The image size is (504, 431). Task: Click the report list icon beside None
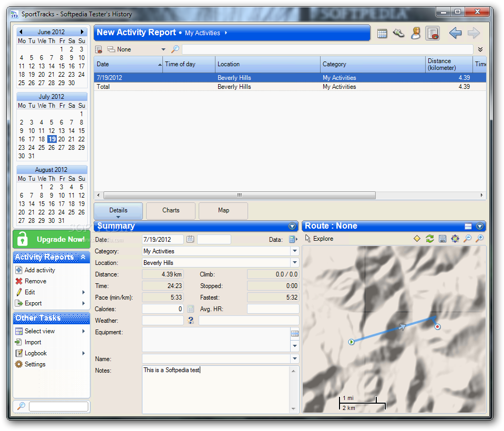[99, 49]
